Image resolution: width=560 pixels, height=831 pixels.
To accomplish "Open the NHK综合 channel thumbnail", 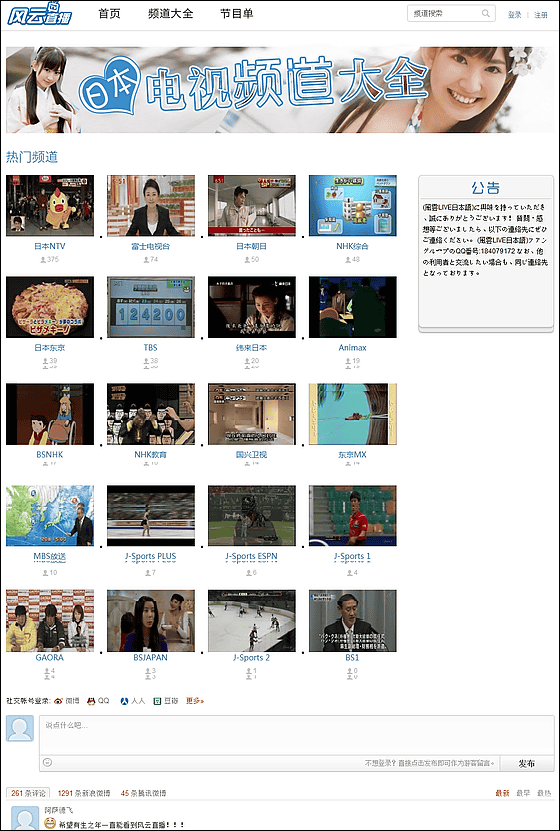I will (353, 206).
